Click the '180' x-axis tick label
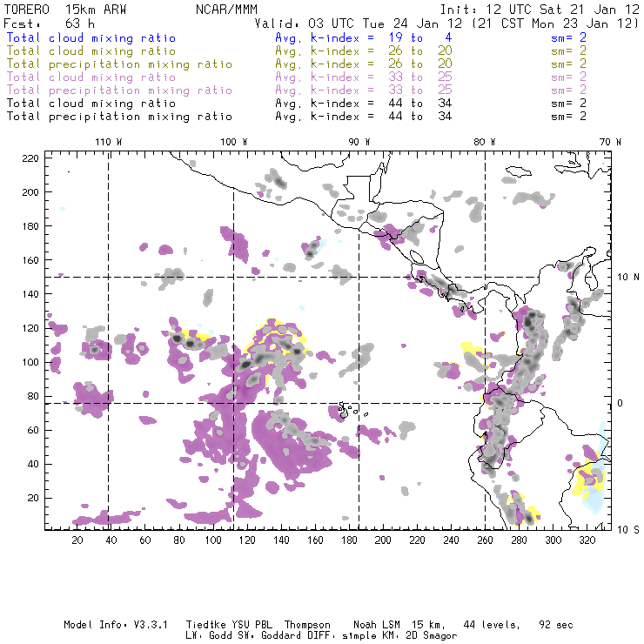The image size is (644, 644). coord(349,540)
